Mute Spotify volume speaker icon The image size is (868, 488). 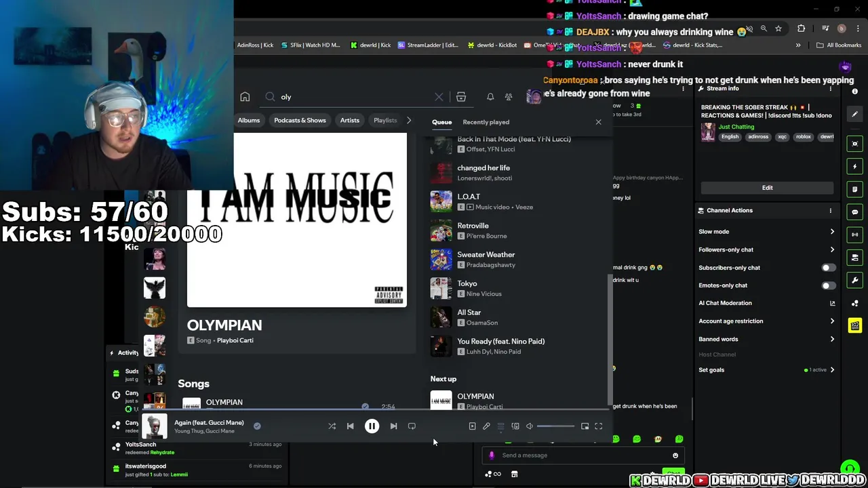(x=530, y=426)
